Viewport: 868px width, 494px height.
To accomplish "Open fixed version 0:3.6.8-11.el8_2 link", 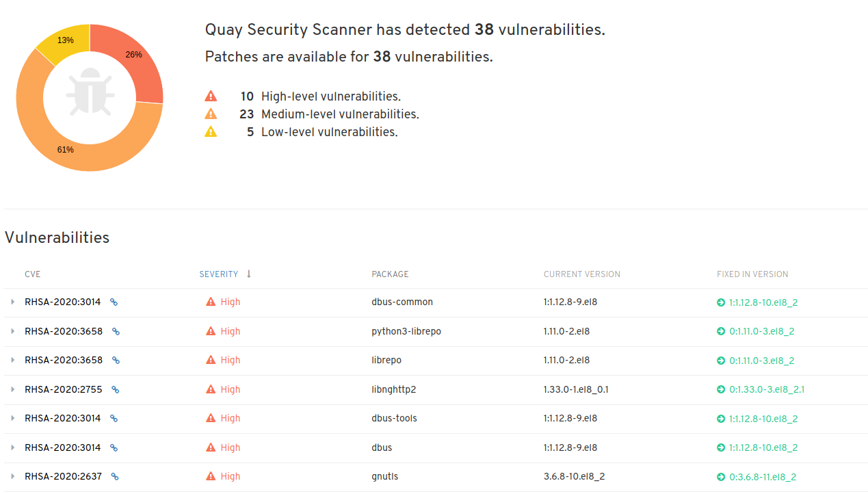I will tap(763, 477).
